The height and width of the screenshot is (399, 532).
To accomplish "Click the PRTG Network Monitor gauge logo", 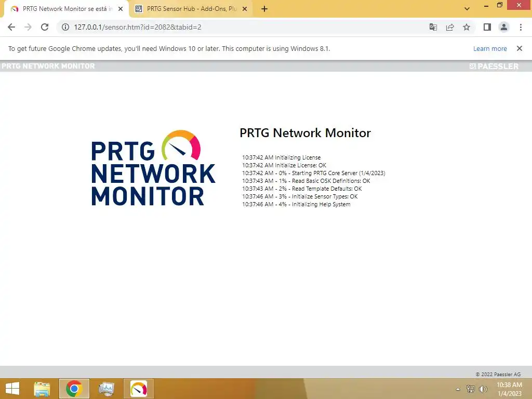I will pyautogui.click(x=153, y=168).
